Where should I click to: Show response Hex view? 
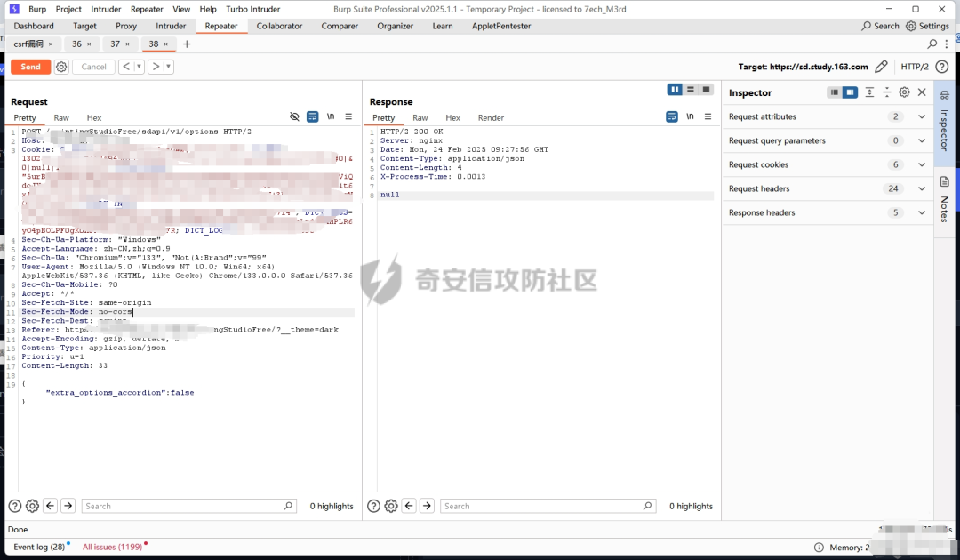(452, 117)
